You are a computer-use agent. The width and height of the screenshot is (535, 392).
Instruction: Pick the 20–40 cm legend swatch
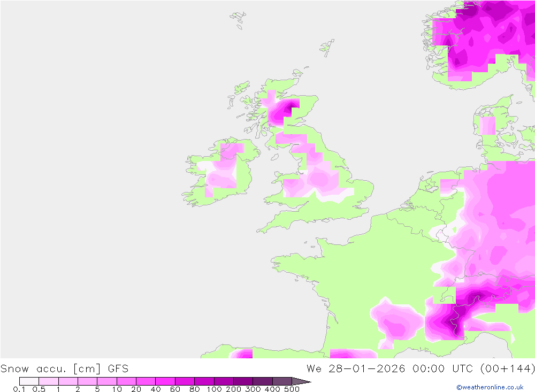(x=146, y=381)
